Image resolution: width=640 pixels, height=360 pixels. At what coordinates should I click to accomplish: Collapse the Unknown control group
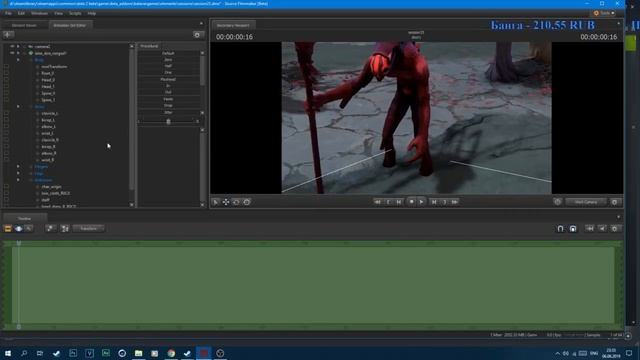point(18,180)
